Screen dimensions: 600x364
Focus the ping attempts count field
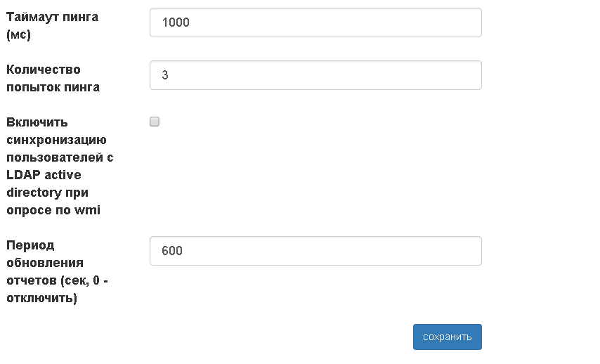click(x=315, y=75)
